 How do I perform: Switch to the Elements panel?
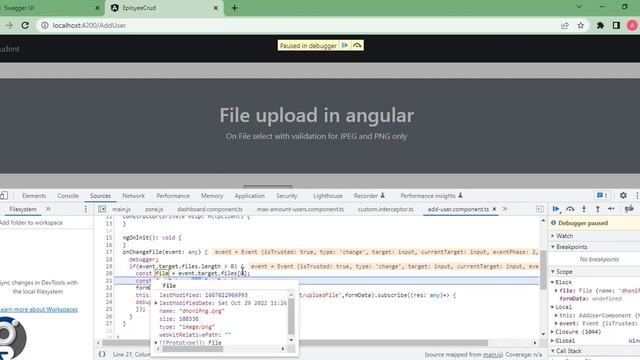coord(34,196)
